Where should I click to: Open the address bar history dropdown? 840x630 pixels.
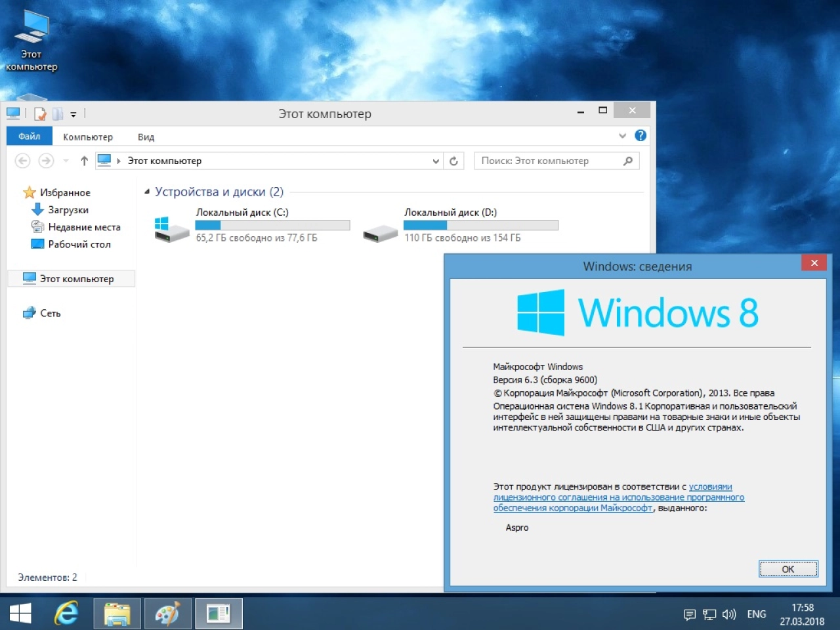(436, 161)
